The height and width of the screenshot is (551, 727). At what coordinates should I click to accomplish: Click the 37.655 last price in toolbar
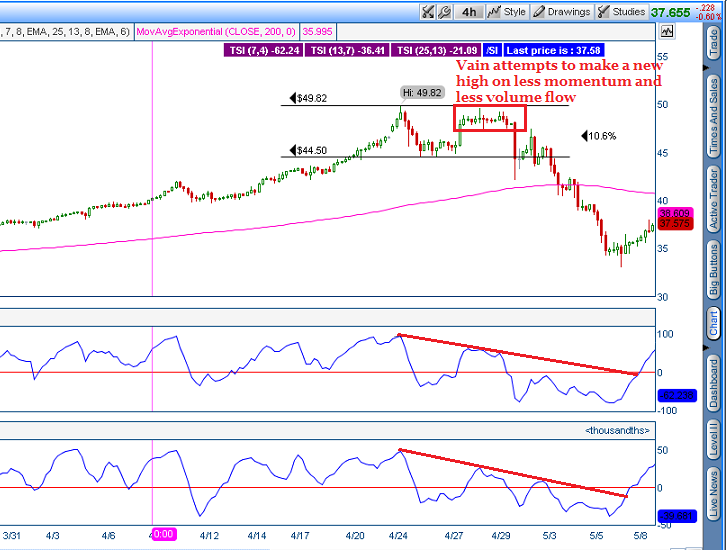(670, 13)
